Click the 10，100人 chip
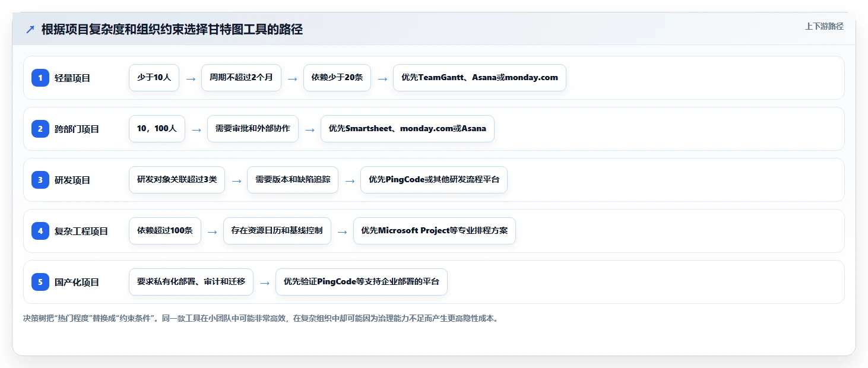The height and width of the screenshot is (368, 868). (x=157, y=129)
